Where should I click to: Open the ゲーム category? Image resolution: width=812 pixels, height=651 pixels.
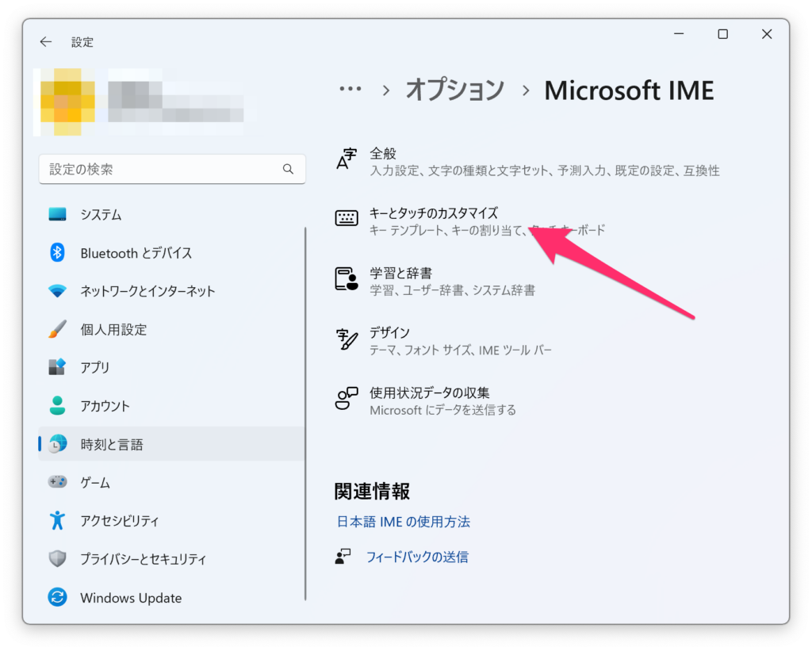[172, 482]
